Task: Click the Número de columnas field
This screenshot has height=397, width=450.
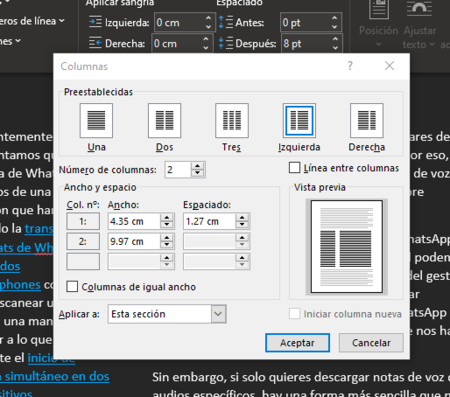Action: pyautogui.click(x=178, y=170)
